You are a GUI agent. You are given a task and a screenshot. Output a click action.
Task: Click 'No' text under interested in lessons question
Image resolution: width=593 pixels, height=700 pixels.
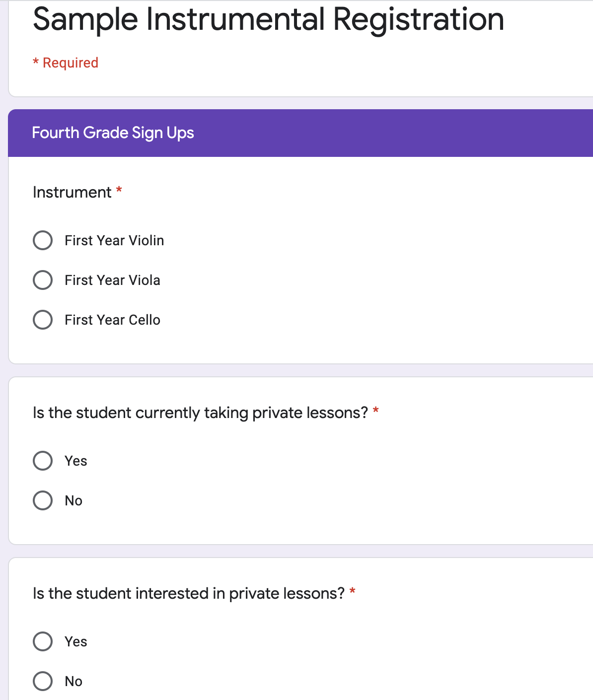click(74, 681)
